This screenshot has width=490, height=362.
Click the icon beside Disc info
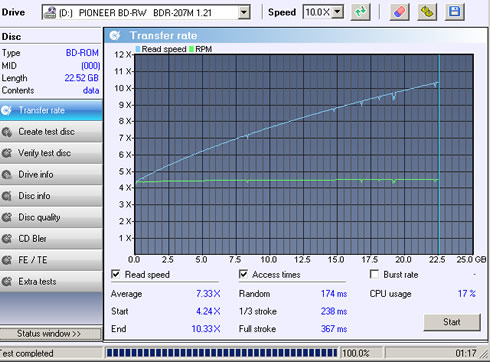(x=7, y=196)
